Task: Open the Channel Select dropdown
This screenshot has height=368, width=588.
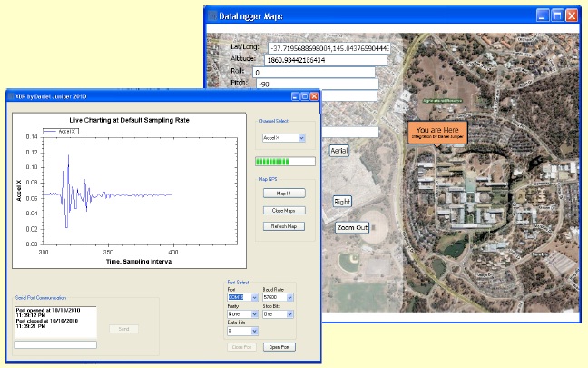Action: (x=301, y=138)
